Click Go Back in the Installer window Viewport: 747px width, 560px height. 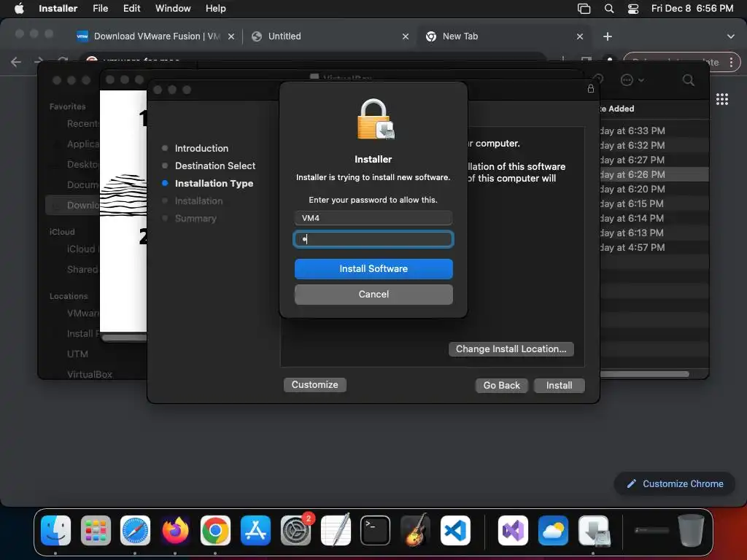pos(501,385)
